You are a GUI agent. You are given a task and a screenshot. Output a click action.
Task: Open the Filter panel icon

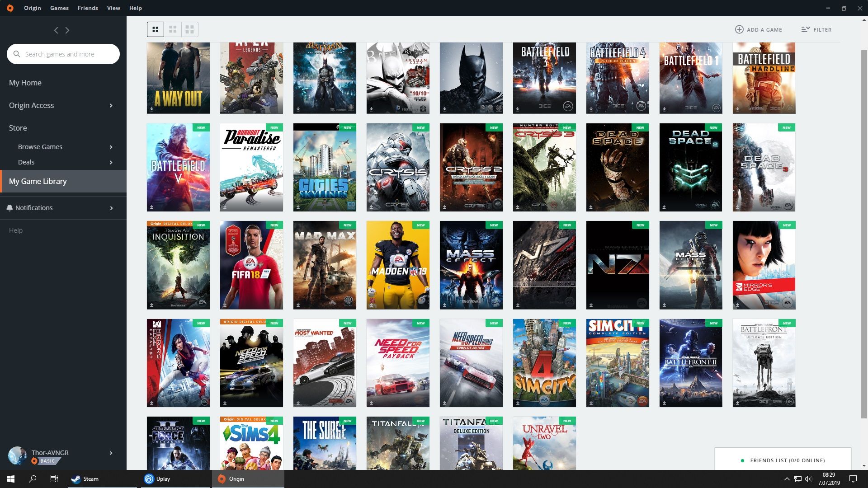(805, 30)
